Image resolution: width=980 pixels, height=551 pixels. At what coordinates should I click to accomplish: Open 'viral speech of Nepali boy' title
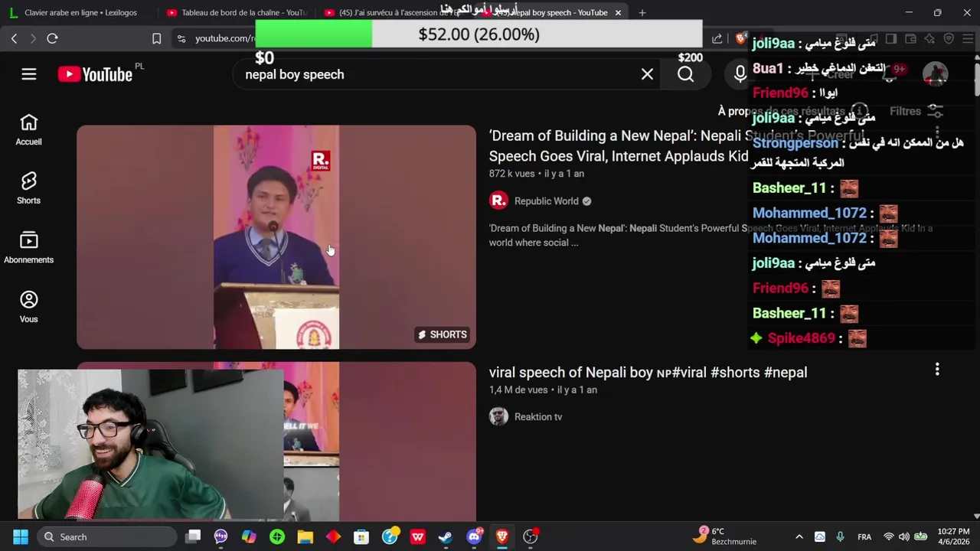pyautogui.click(x=648, y=373)
